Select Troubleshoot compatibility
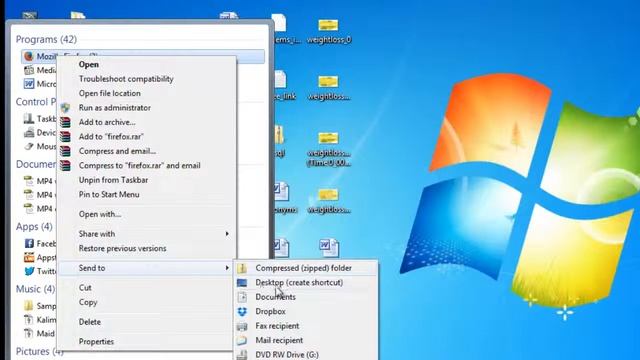The width and height of the screenshot is (640, 360). coord(126,79)
